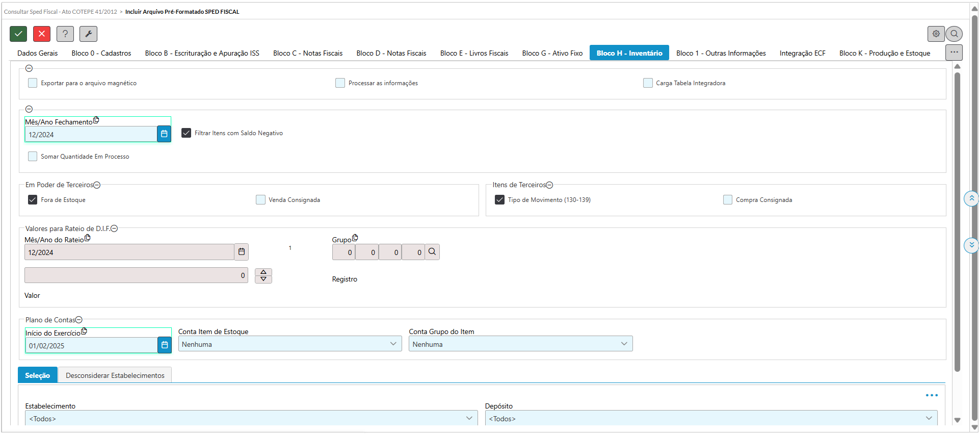
Task: Click the wrench tools icon
Action: point(88,34)
